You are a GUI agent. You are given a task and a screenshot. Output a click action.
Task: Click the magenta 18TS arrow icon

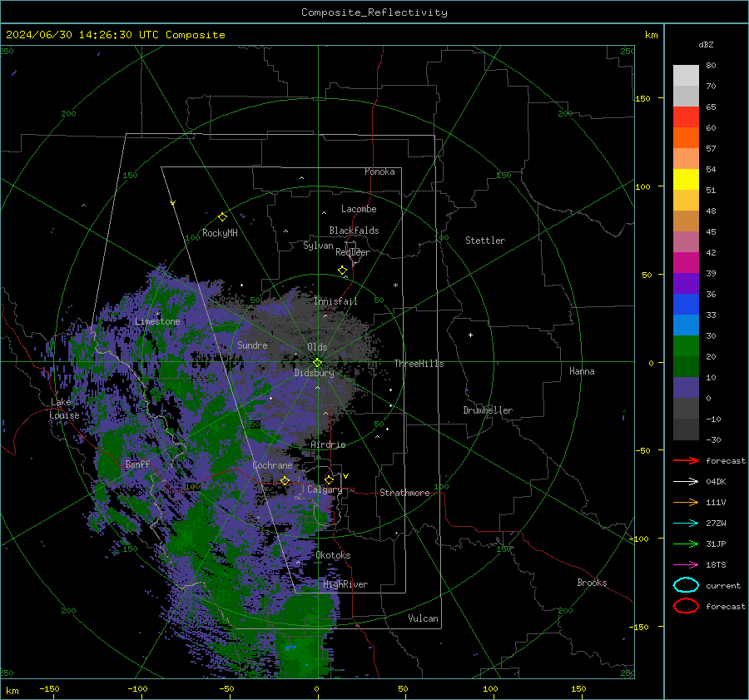(x=686, y=565)
